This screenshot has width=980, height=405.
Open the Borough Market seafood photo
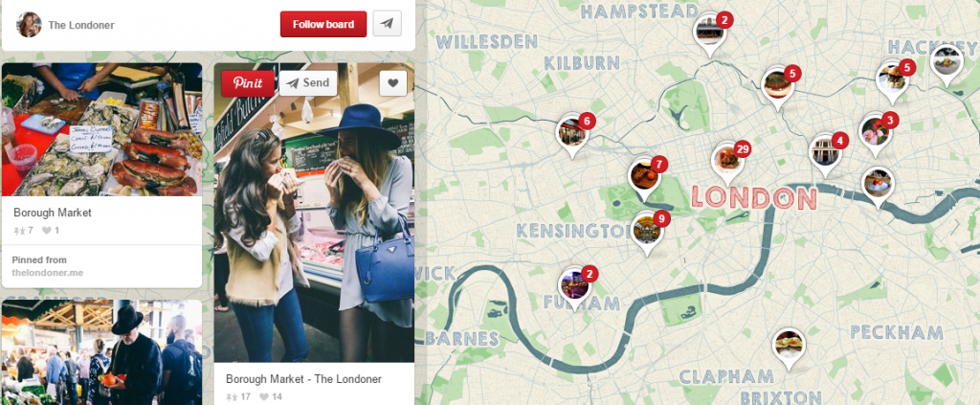pos(101,129)
